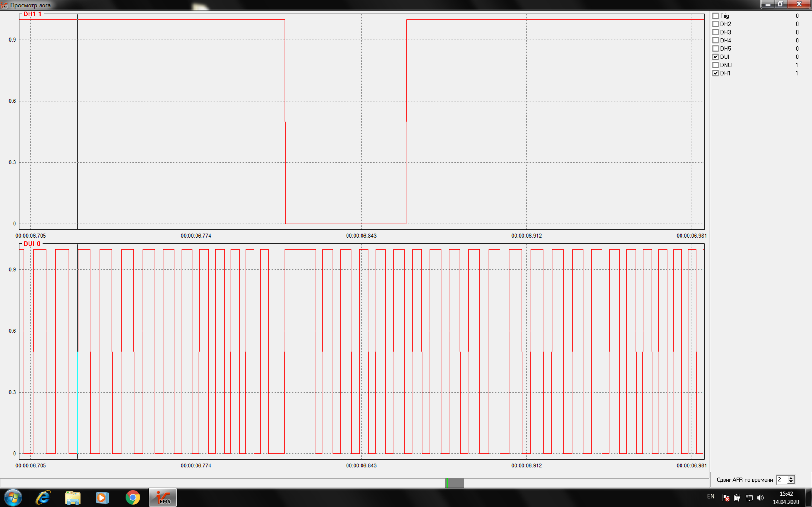
Task: Click the clock showing 15:42
Action: coord(786,494)
